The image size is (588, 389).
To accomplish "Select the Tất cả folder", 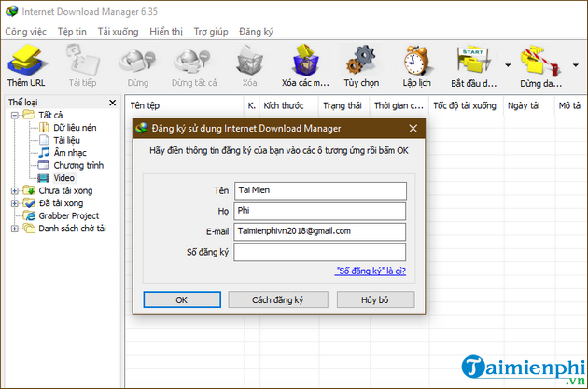I will pos(43,115).
